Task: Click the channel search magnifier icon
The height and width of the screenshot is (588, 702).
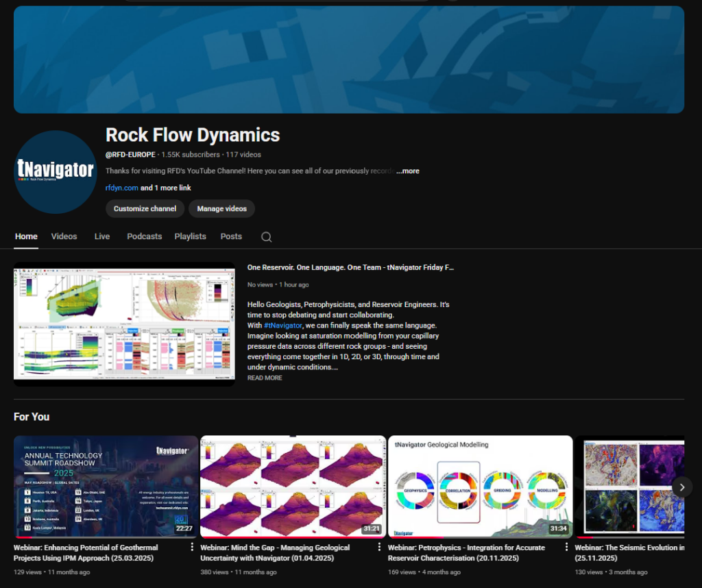Action: [x=267, y=237]
